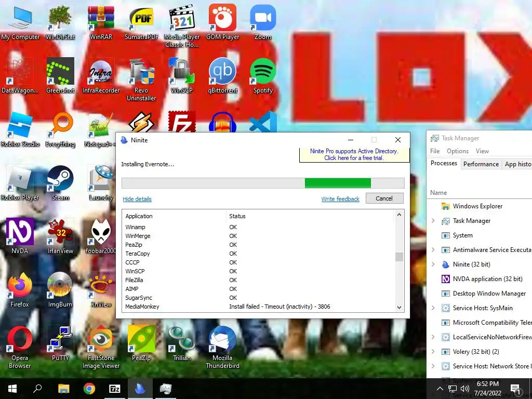The image size is (532, 399).
Task: Open Task Manager View menu
Action: click(482, 151)
